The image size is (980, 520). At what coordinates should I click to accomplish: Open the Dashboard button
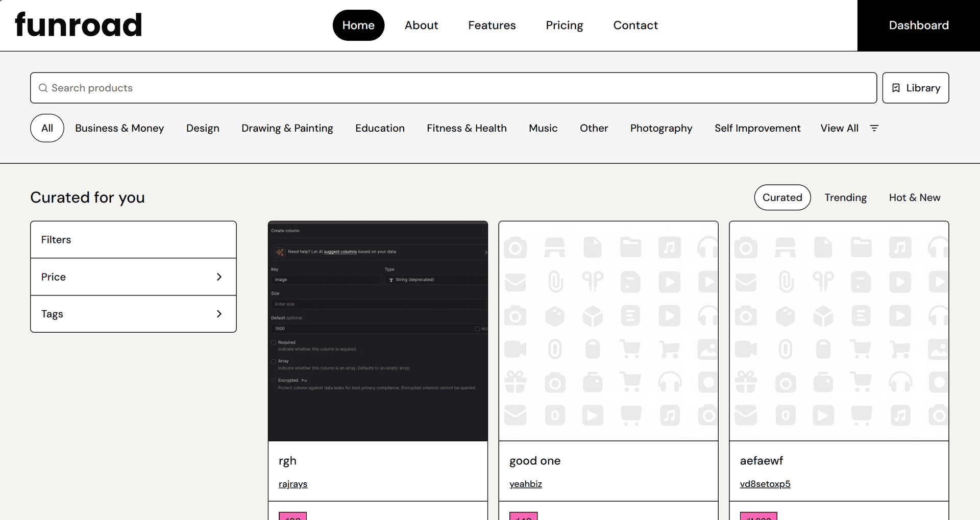919,25
